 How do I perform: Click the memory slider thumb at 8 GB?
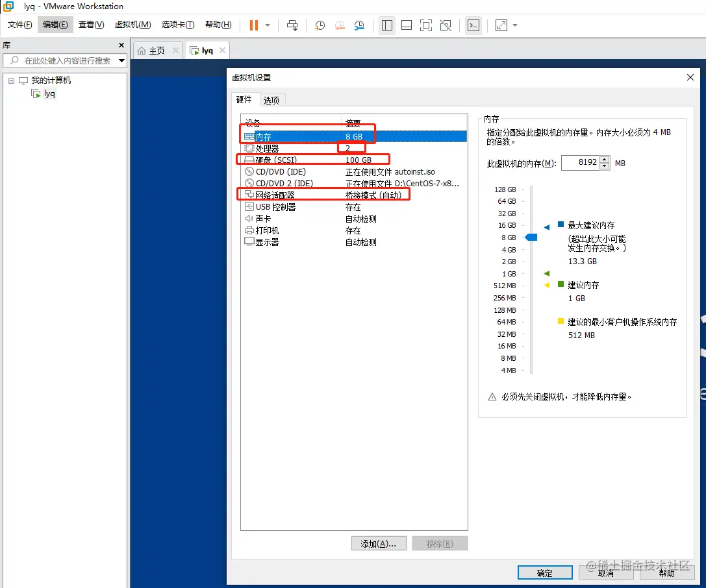(531, 237)
